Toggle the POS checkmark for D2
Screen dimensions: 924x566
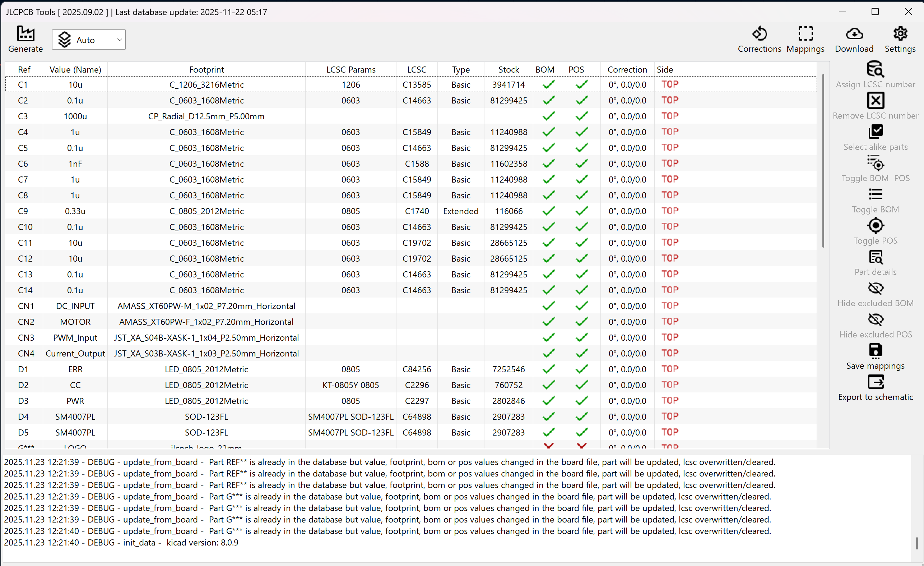pos(581,385)
